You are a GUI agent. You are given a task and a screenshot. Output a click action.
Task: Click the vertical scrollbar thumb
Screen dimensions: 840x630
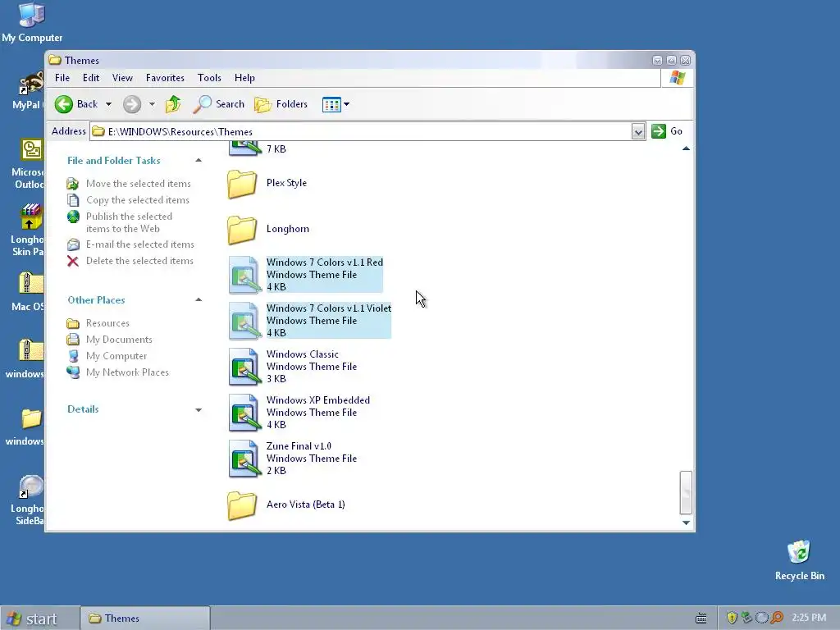[686, 492]
